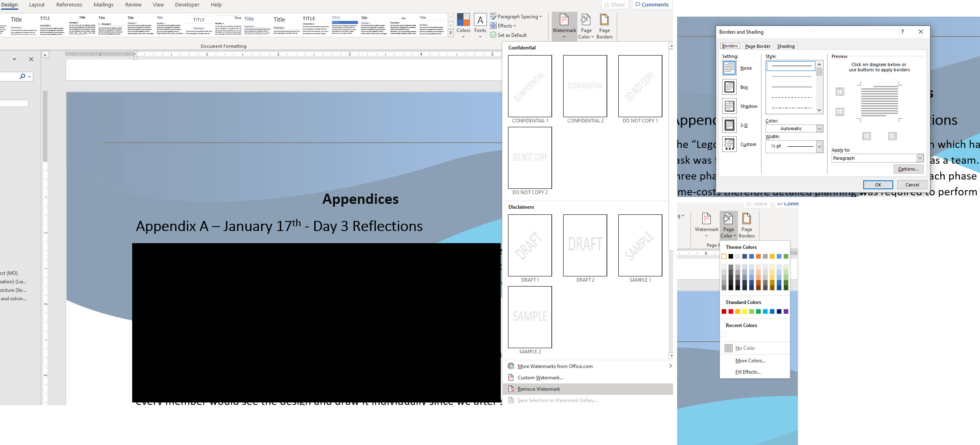Click the Options... button
Screen dimensions: 980x445
[x=908, y=169]
